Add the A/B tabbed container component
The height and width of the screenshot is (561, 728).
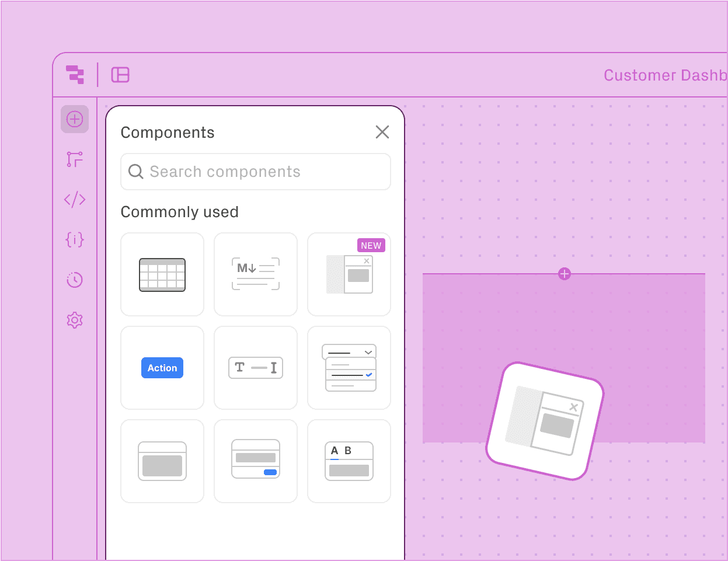coord(349,461)
